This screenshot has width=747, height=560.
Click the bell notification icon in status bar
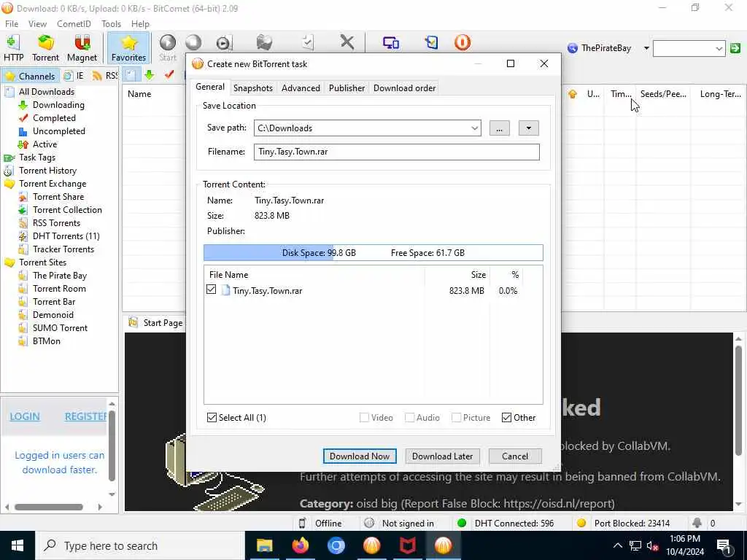click(697, 523)
